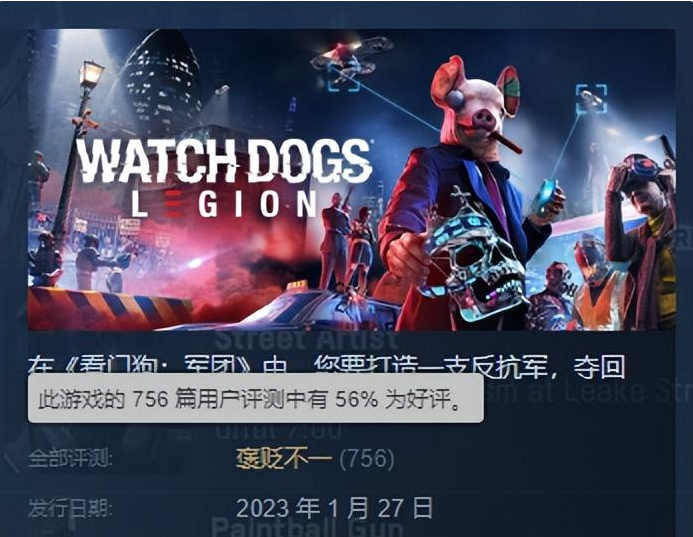The width and height of the screenshot is (693, 537).
Task: Click the 756 篇用户评测 56% 好评 tooltip
Action: (x=255, y=398)
